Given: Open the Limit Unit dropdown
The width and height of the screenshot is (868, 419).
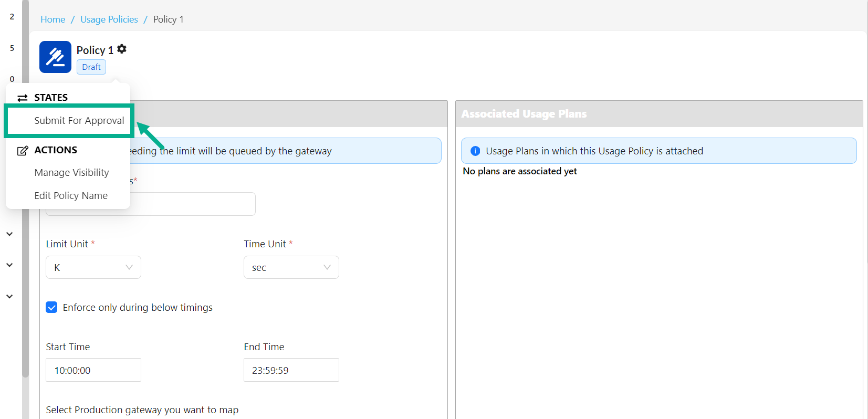Looking at the screenshot, I should pyautogui.click(x=93, y=267).
